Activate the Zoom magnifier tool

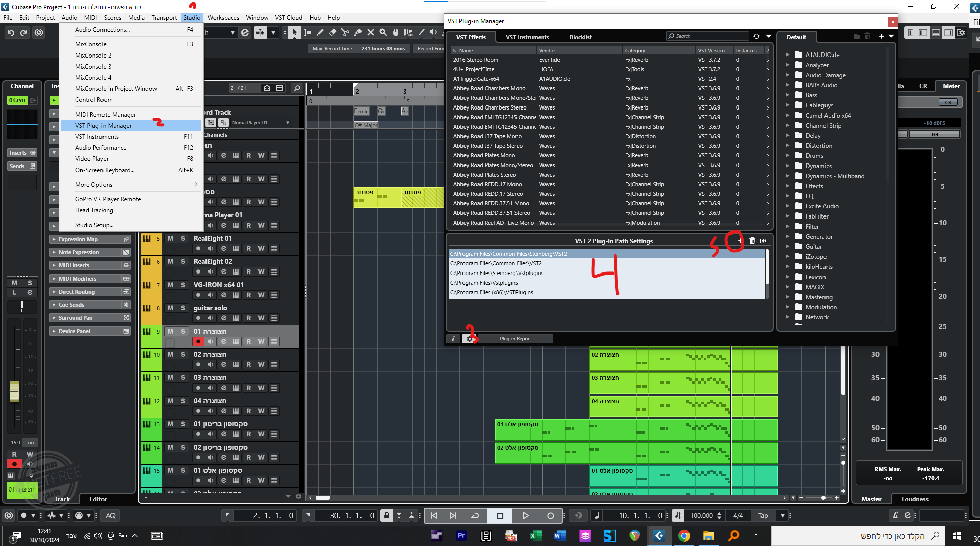tap(383, 32)
